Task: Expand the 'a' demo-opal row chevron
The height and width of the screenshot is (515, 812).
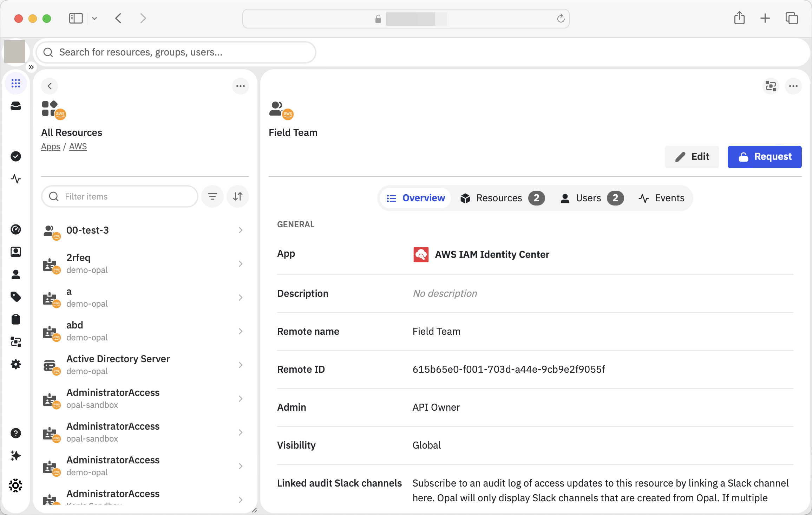Action: point(241,298)
